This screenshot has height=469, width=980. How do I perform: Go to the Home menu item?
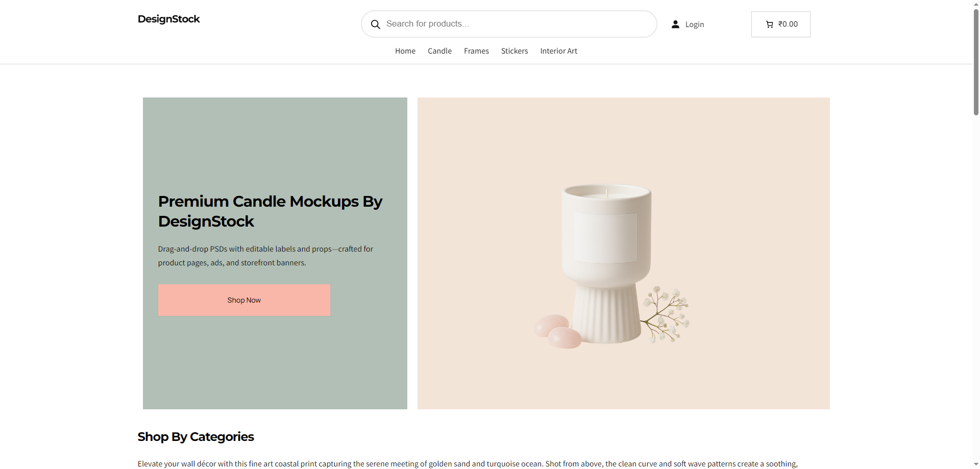405,51
